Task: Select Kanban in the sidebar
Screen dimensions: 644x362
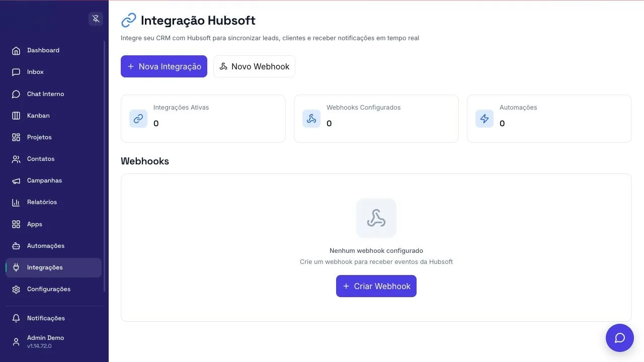Action: coord(53,116)
